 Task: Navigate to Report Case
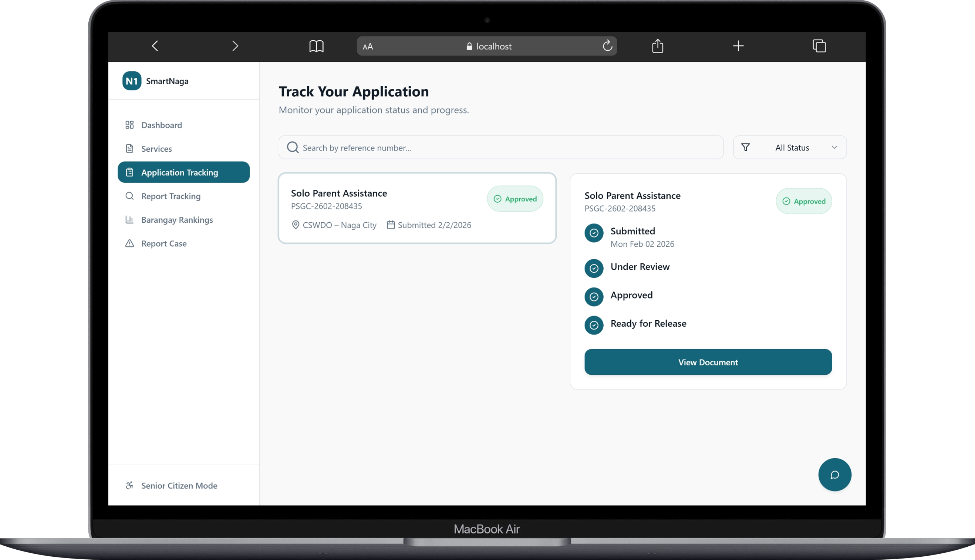(183, 243)
